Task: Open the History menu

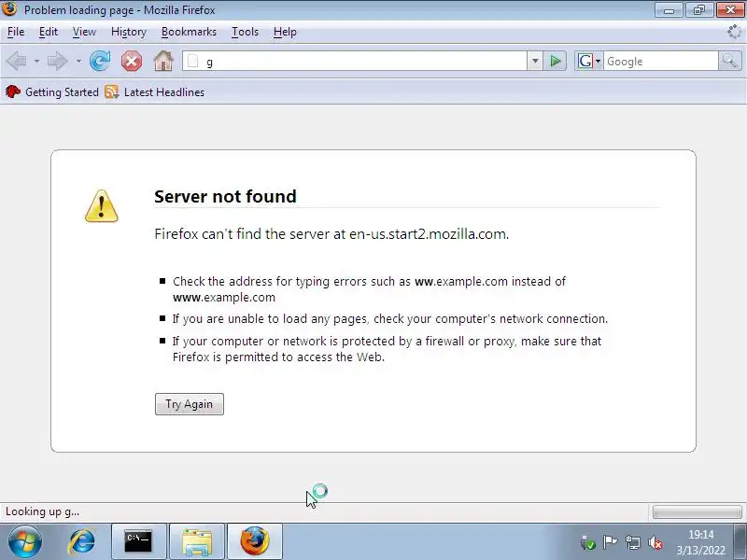Action: pyautogui.click(x=129, y=32)
